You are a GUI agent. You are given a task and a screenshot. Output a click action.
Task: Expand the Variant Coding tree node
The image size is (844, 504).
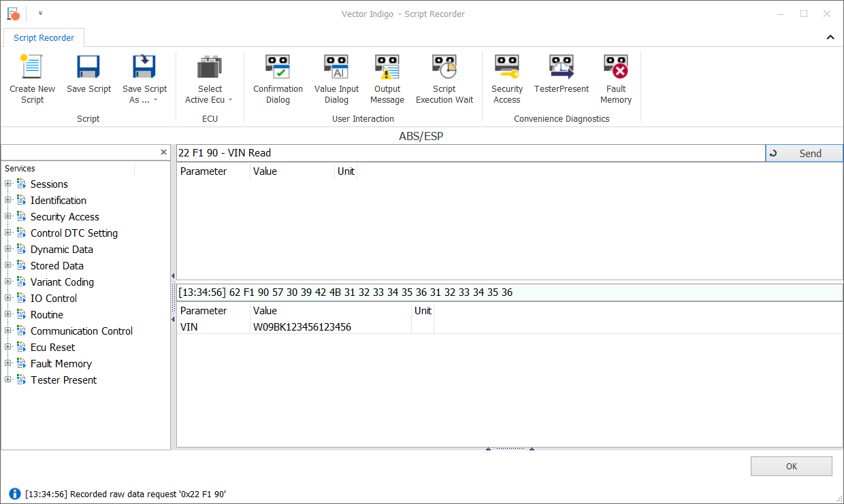click(x=8, y=282)
